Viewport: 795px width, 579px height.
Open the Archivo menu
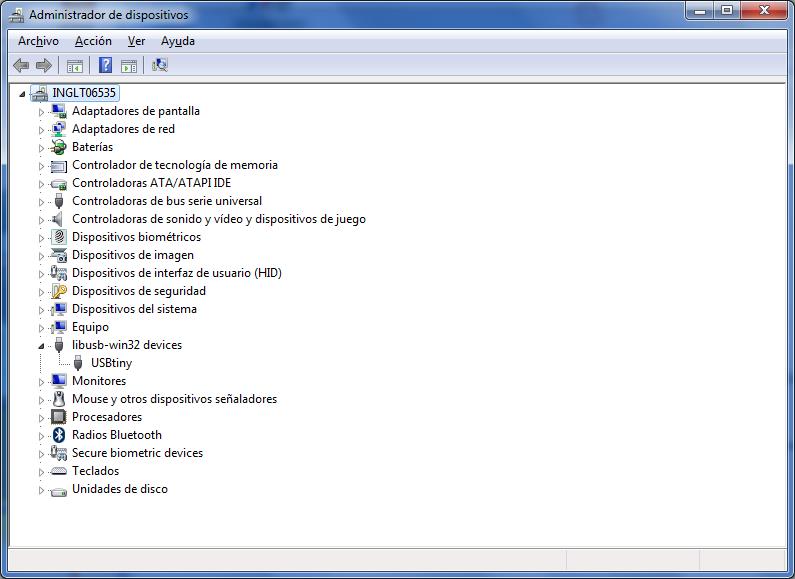point(39,41)
